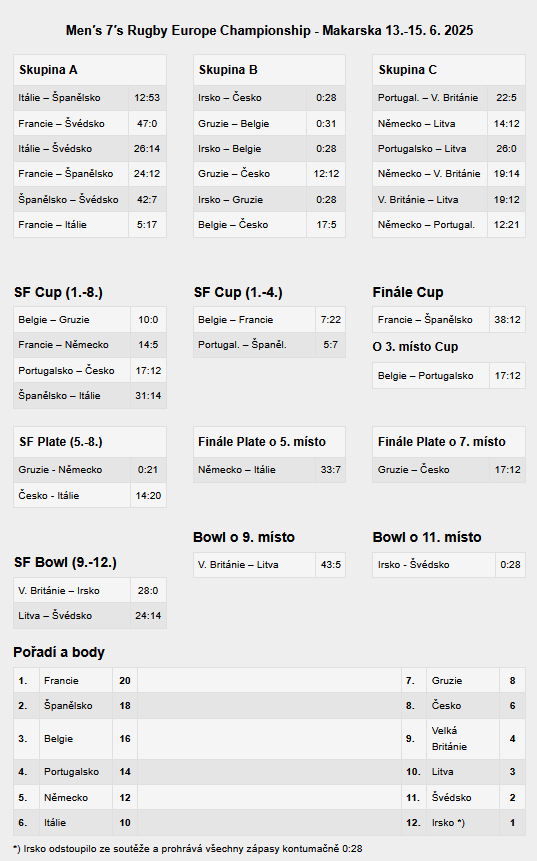Select the Gruzie - Německo Plate row
This screenshot has height=861, width=537.
click(90, 469)
